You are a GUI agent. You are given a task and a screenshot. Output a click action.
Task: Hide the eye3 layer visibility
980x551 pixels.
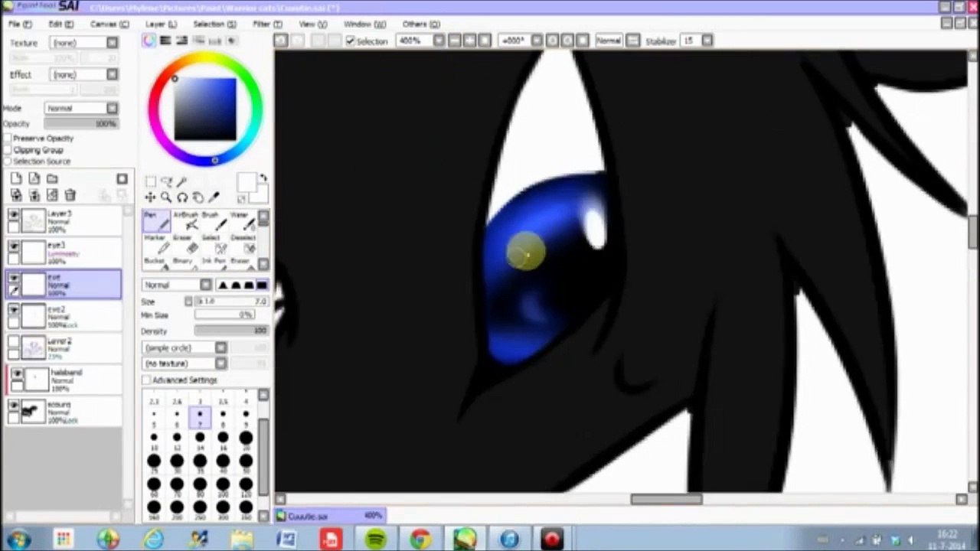(14, 246)
